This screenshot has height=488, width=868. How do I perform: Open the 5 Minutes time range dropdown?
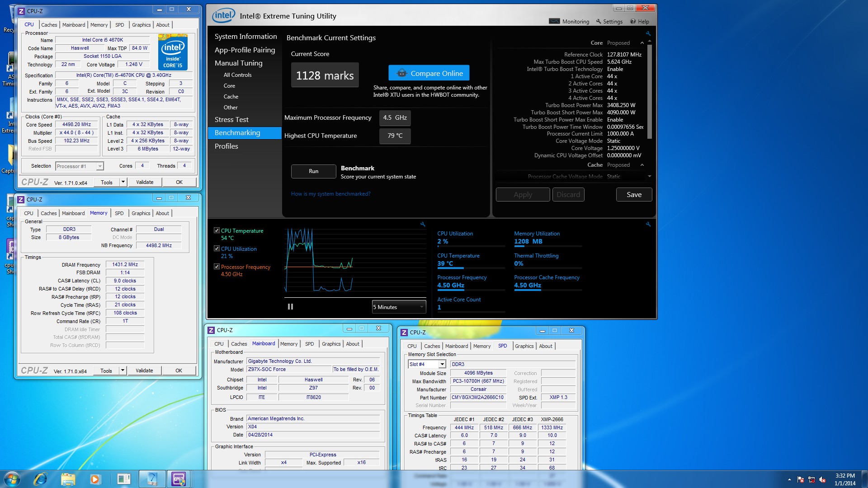click(x=399, y=307)
